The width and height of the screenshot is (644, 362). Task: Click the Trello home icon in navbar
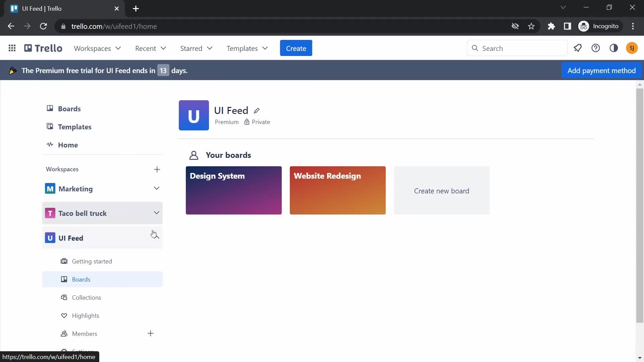point(43,48)
